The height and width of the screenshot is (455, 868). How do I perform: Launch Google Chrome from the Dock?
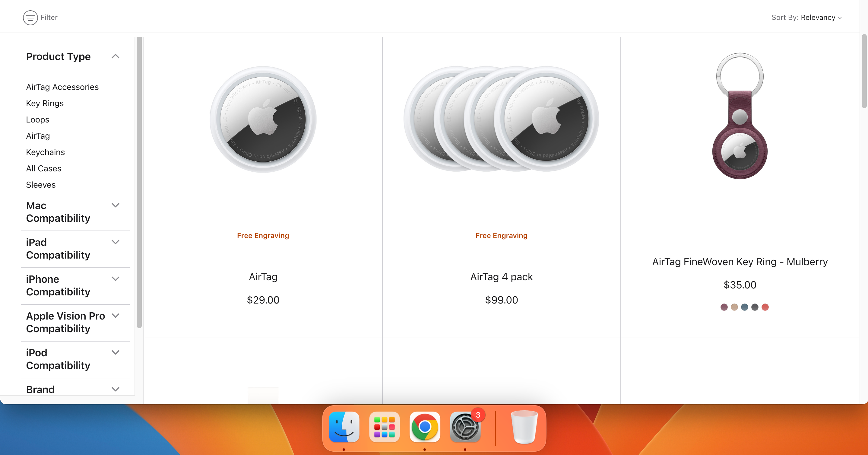tap(425, 427)
